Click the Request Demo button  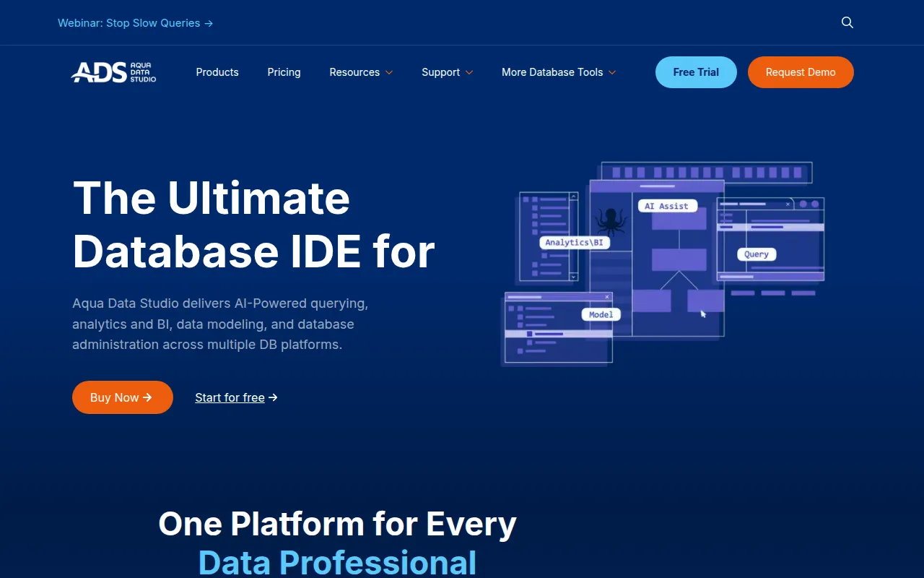point(801,72)
